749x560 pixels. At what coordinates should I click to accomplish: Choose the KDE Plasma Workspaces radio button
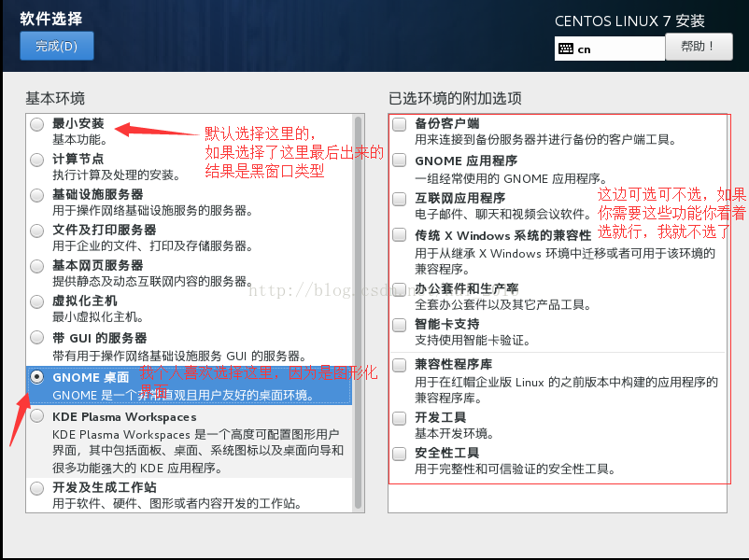36,416
